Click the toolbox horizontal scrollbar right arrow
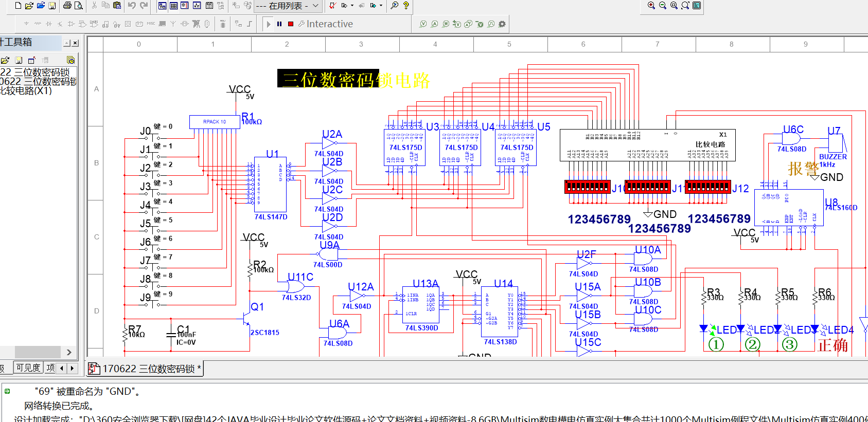The height and width of the screenshot is (422, 868). point(69,352)
